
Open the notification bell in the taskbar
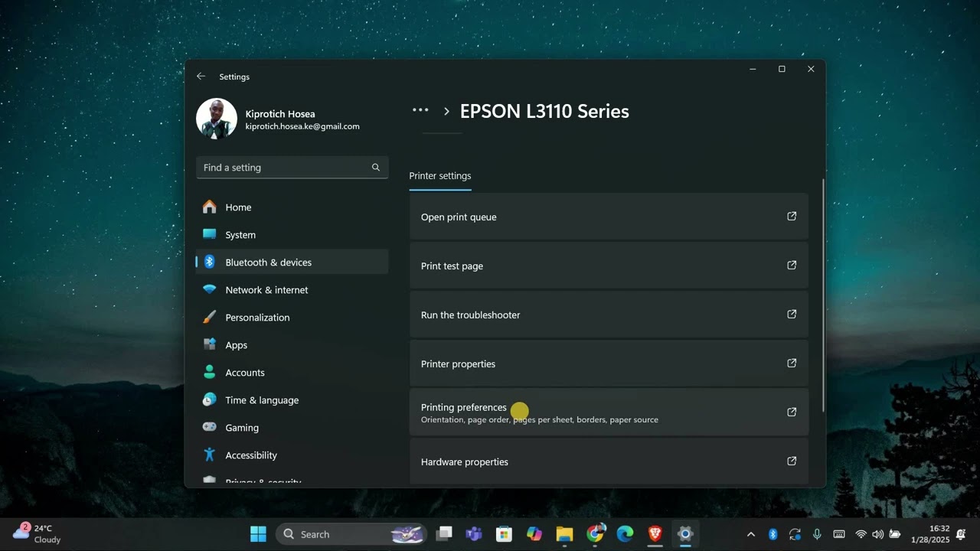(x=961, y=534)
